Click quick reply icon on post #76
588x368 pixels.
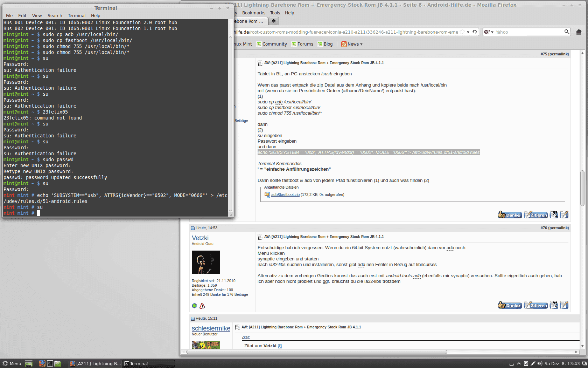(564, 305)
